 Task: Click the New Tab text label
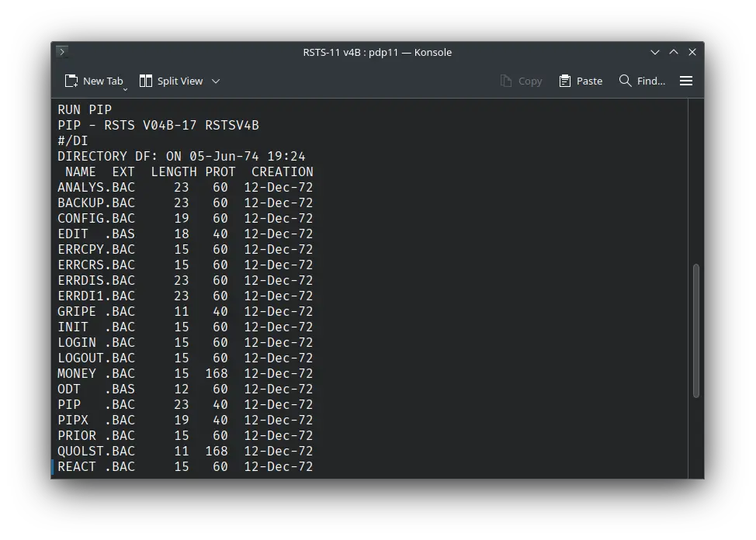102,80
